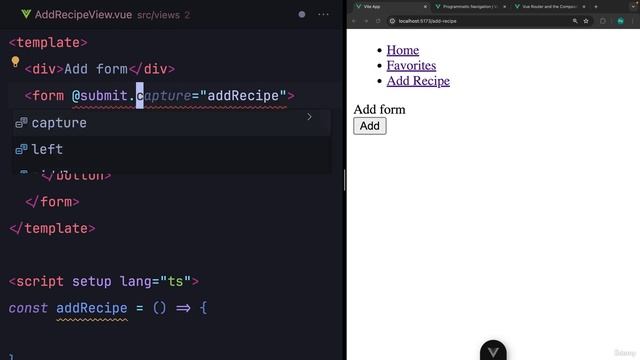Click the lightbulb quick fix icon

point(15,62)
